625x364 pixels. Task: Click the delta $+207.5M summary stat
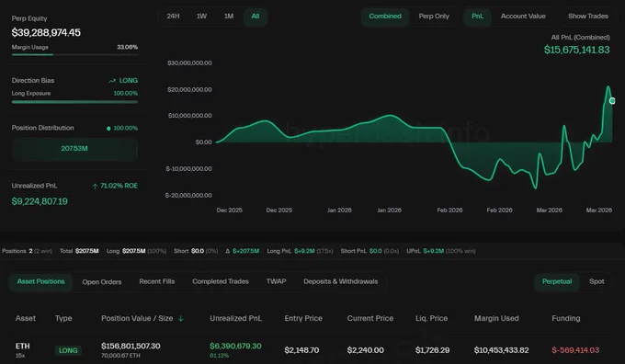click(x=243, y=251)
